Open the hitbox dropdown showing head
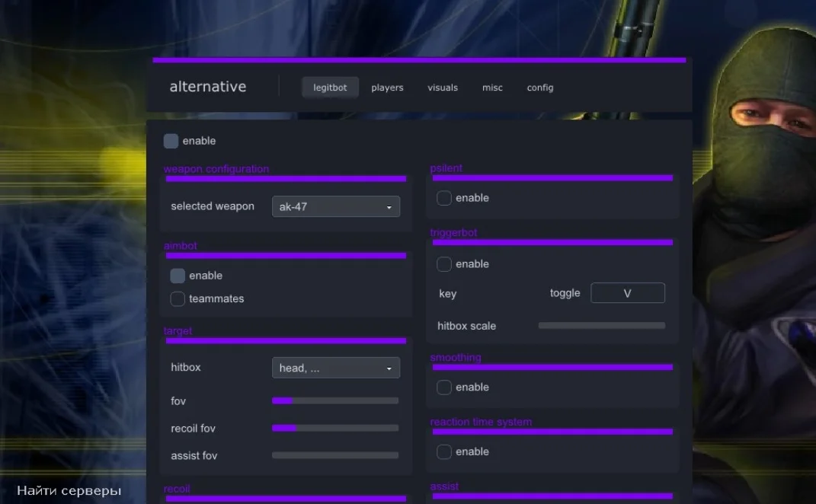The width and height of the screenshot is (816, 504). 336,368
